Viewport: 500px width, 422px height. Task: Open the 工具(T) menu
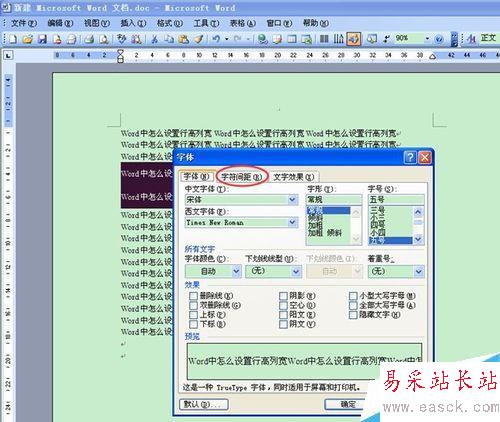(206, 23)
